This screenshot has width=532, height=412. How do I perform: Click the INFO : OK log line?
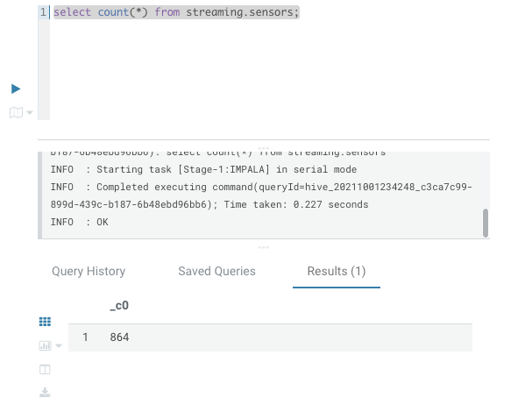click(x=80, y=222)
